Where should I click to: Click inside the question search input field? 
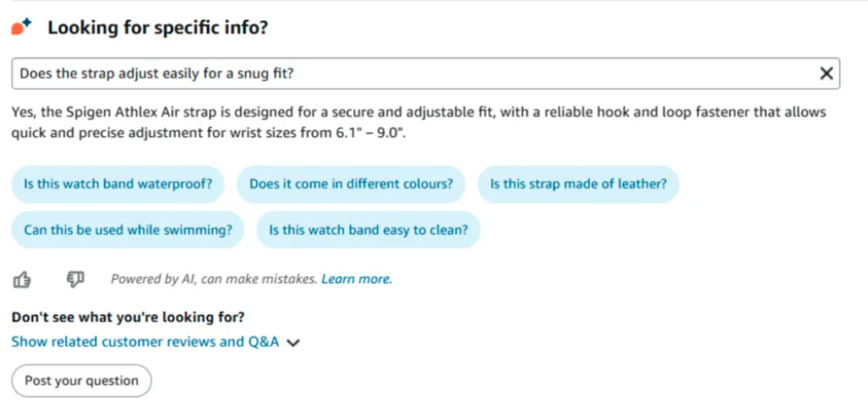tap(426, 74)
